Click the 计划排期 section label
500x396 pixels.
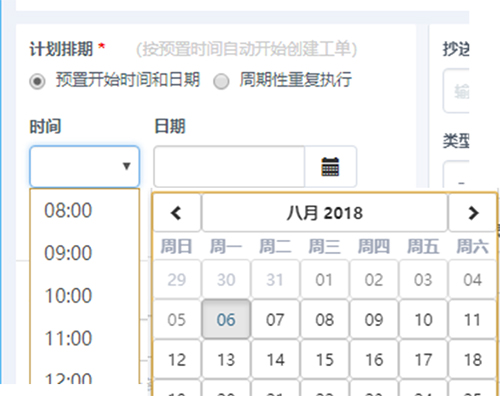tap(61, 49)
